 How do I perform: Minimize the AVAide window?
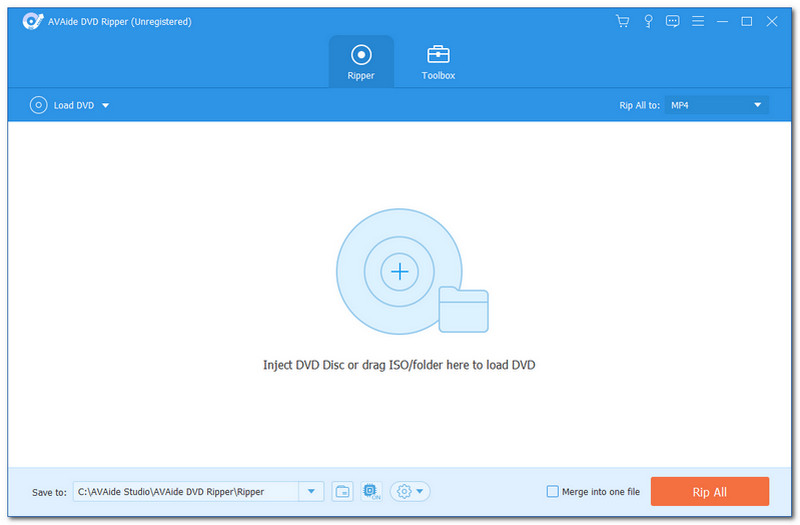click(722, 21)
